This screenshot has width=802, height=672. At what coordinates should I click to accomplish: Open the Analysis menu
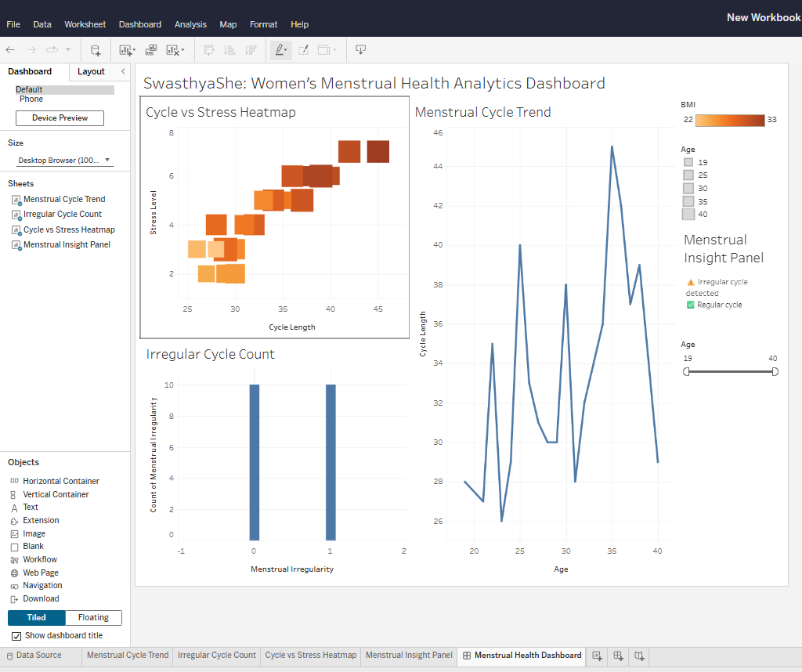pos(190,24)
